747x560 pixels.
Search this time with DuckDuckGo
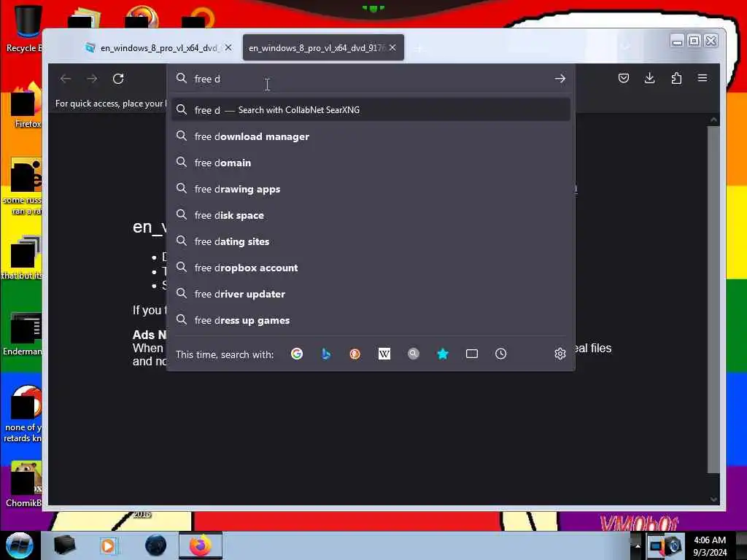click(355, 354)
